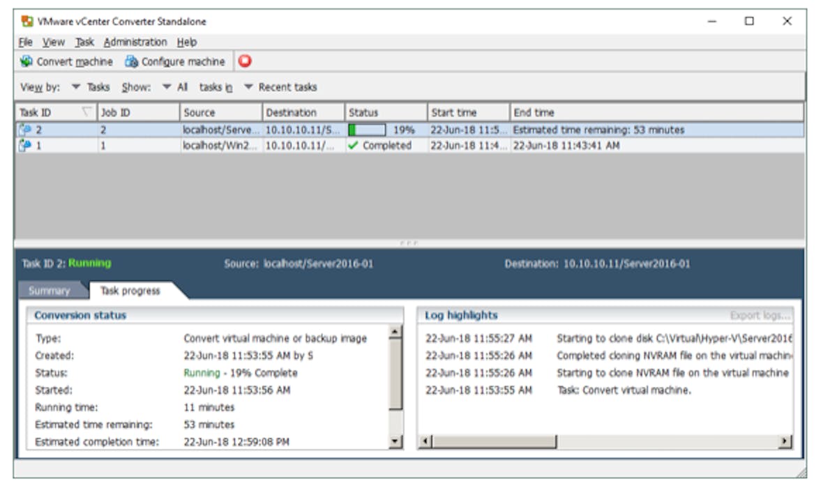Select the task 1 row icon
The height and width of the screenshot is (504, 837).
click(25, 146)
